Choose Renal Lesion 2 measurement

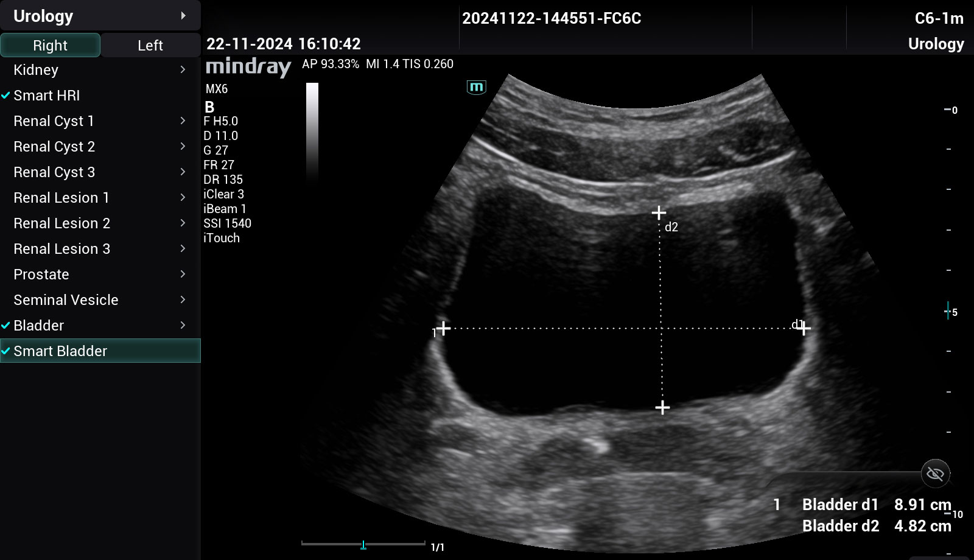tap(61, 223)
